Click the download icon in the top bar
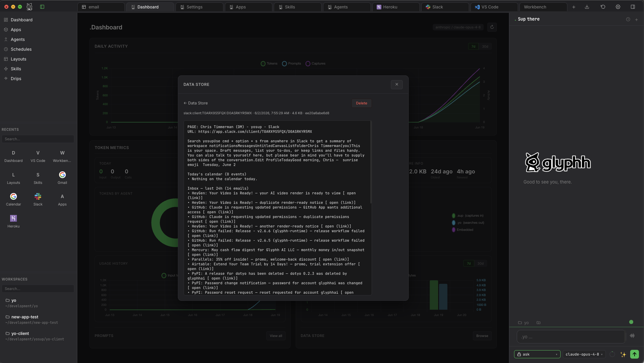Image resolution: width=644 pixels, height=363 pixels. (587, 7)
